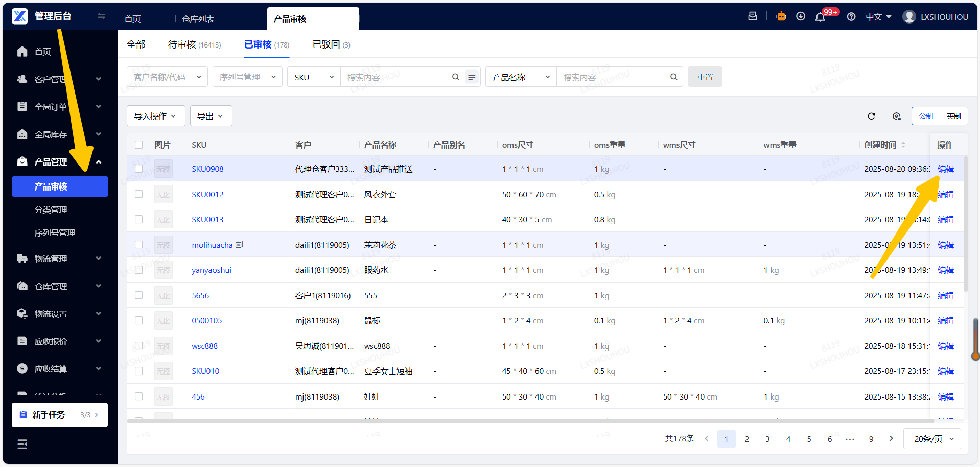
Task: Click the SKU batch search list icon
Action: point(472,77)
